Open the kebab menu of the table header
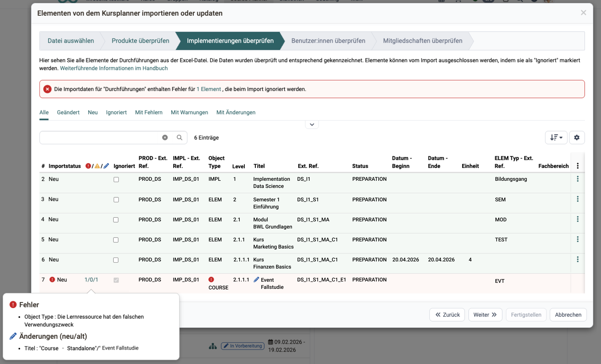The image size is (601, 364). click(578, 165)
